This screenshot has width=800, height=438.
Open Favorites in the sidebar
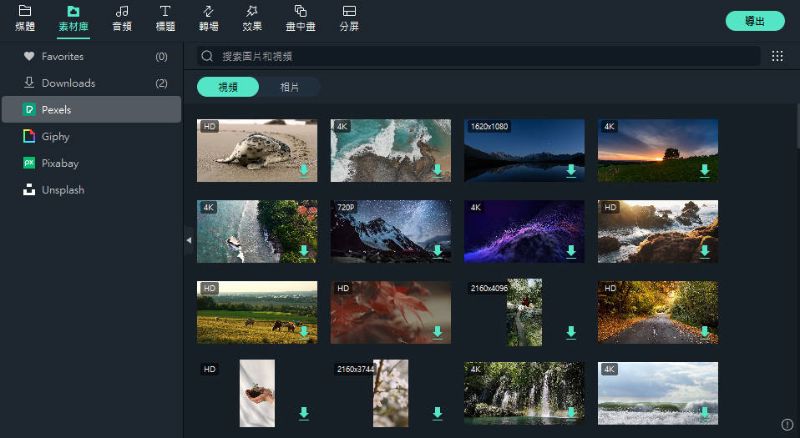click(x=92, y=57)
